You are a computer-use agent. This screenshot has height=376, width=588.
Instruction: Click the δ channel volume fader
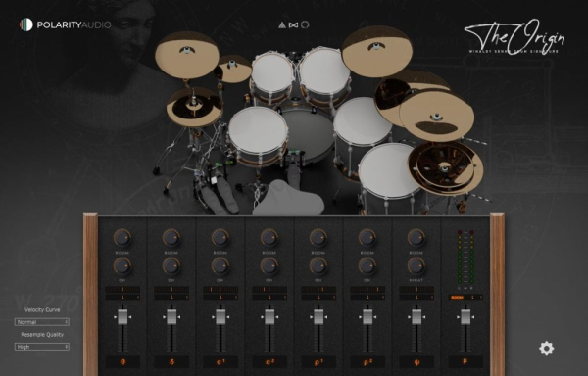coord(171,317)
